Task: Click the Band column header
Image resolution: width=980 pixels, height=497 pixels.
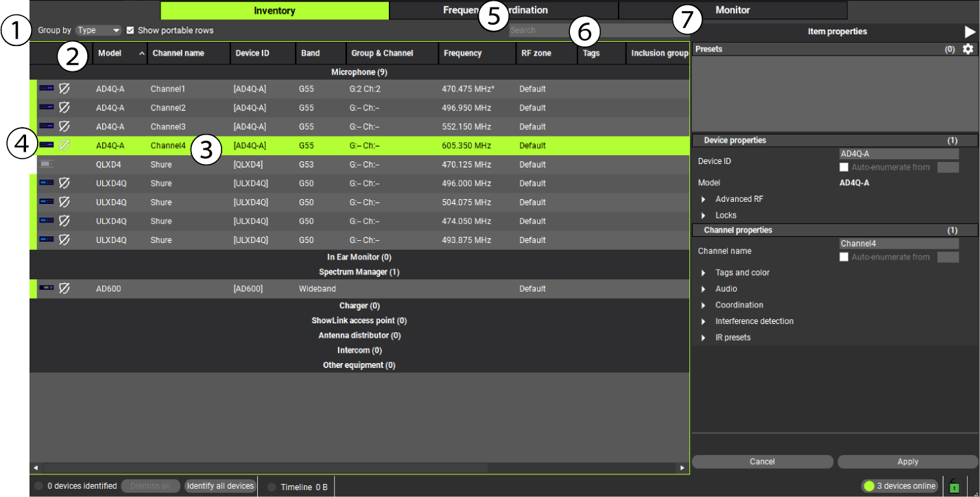Action: coord(320,53)
